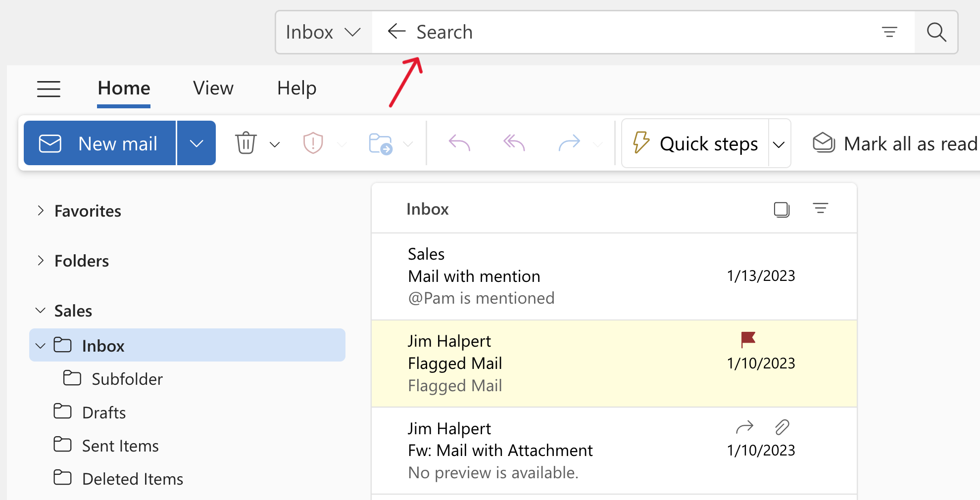The width and height of the screenshot is (980, 500).
Task: Click the Move to folder icon
Action: [381, 143]
